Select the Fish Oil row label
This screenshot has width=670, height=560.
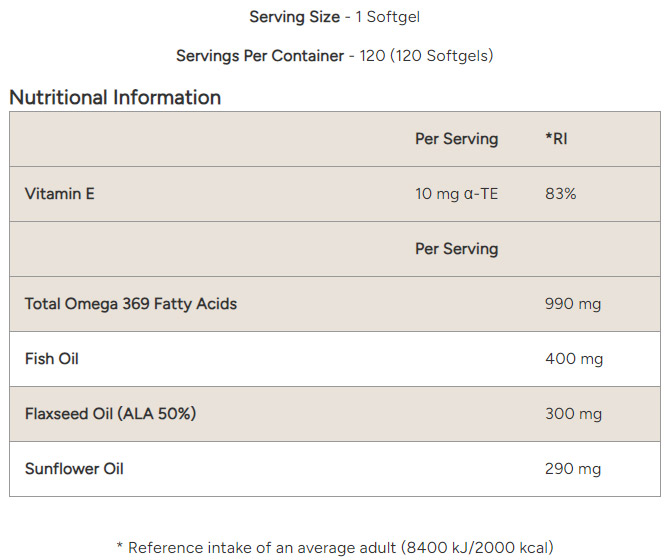[52, 359]
